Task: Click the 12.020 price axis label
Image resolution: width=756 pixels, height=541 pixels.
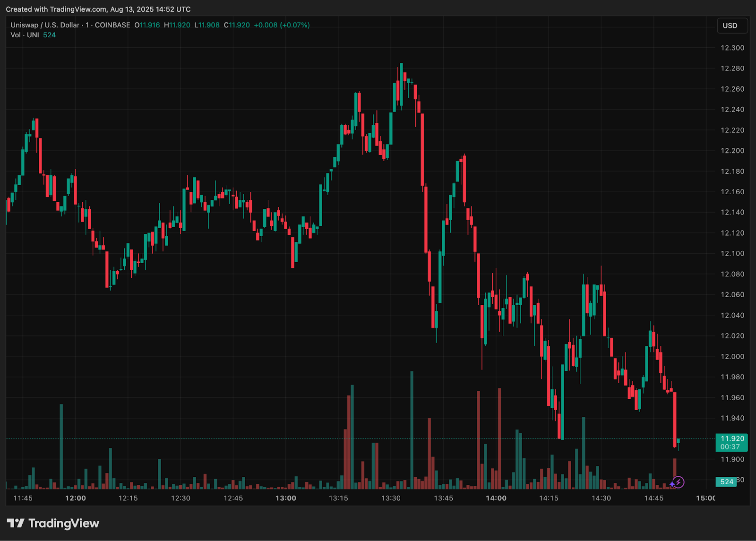Action: (732, 336)
